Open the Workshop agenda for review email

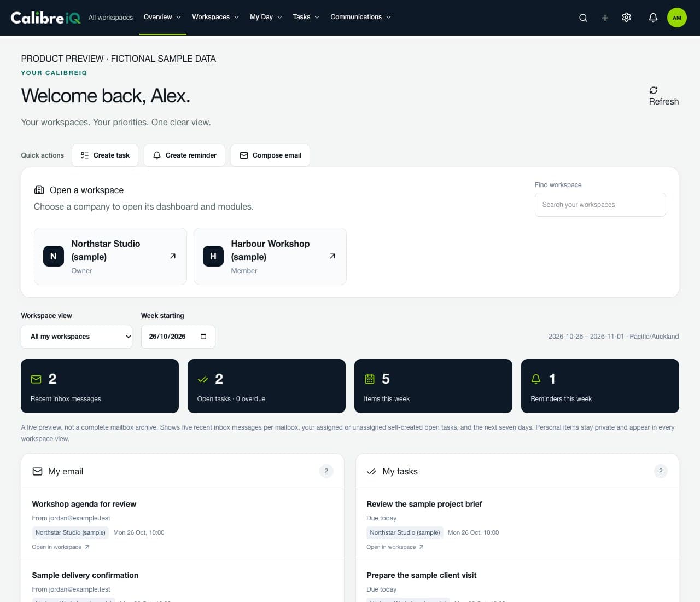coord(84,504)
